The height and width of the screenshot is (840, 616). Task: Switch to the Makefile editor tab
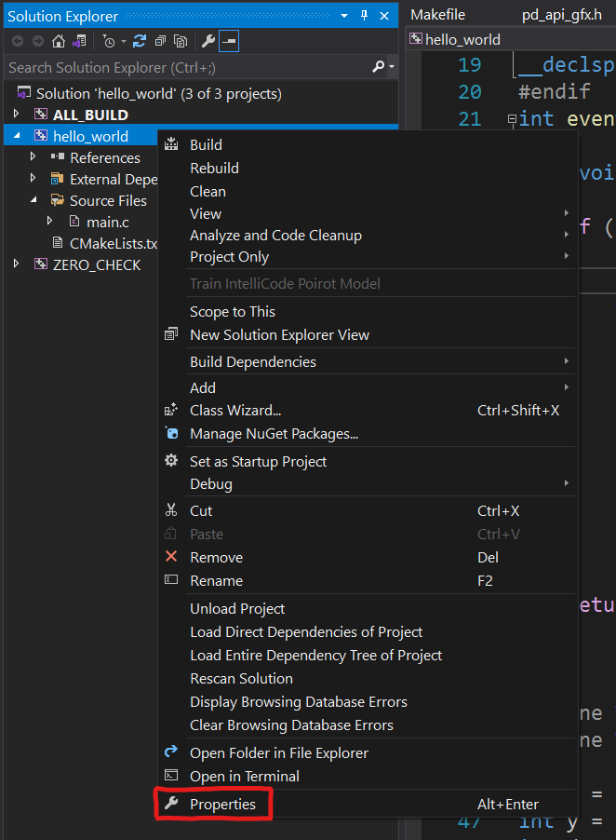pos(437,15)
